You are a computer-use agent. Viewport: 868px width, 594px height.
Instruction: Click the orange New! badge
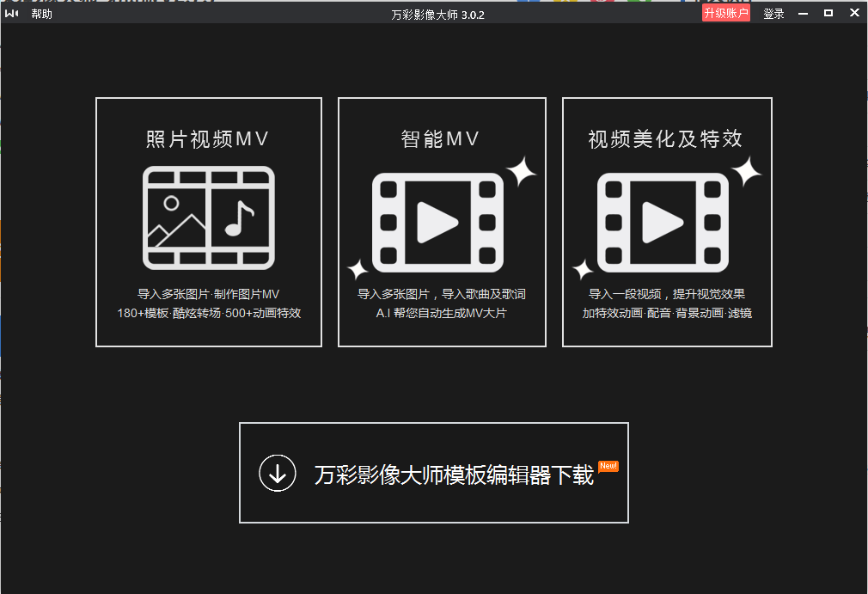[608, 466]
